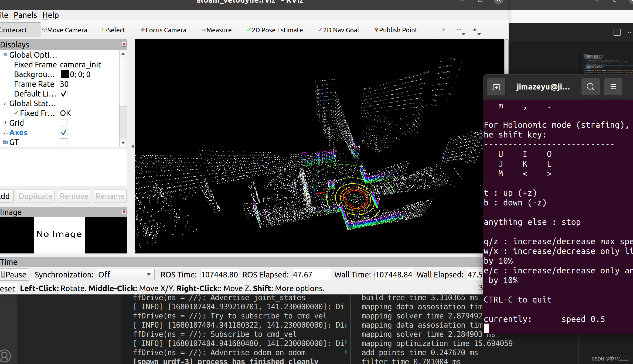Open the Help menu item
Image resolution: width=633 pixels, height=364 pixels.
tap(51, 15)
